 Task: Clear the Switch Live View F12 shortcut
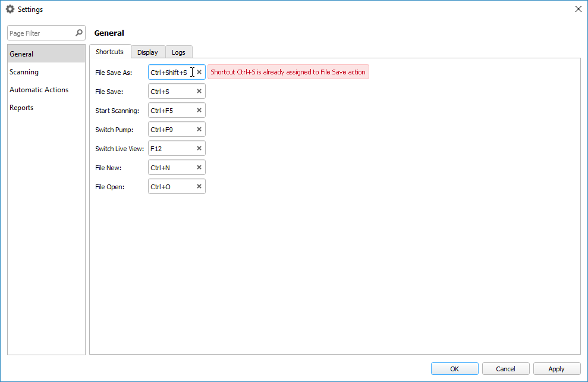pyautogui.click(x=199, y=148)
